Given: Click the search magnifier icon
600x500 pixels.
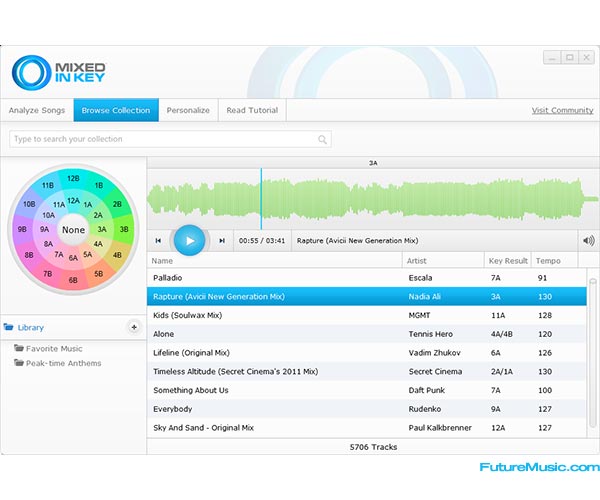Looking at the screenshot, I should (322, 140).
